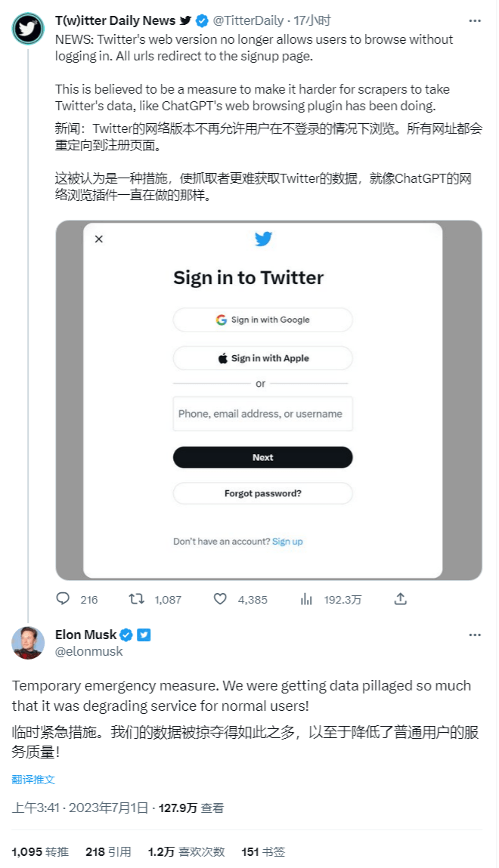The width and height of the screenshot is (499, 868).
Task: Like the tweet with 4,385 likes
Action: (220, 599)
